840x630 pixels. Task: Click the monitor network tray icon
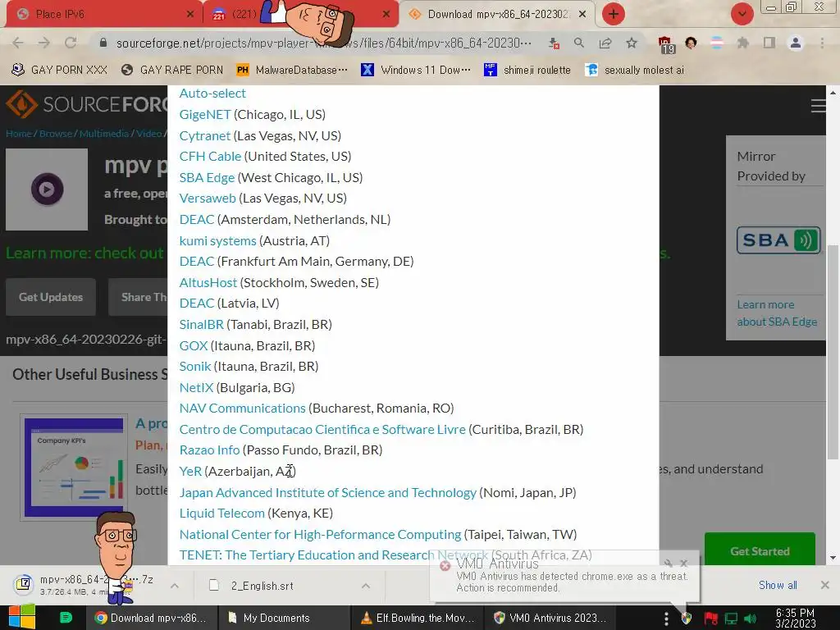pos(731,619)
